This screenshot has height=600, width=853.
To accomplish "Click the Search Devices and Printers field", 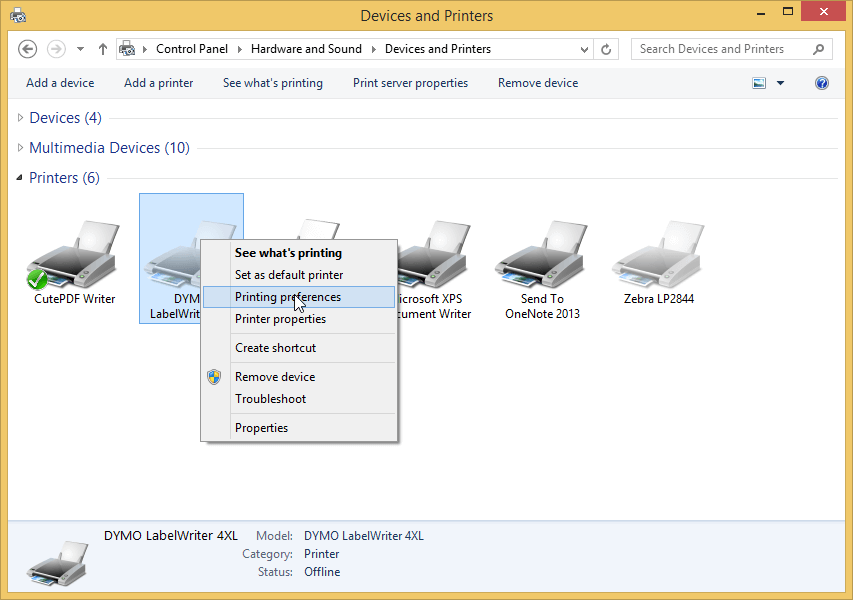I will [731, 50].
